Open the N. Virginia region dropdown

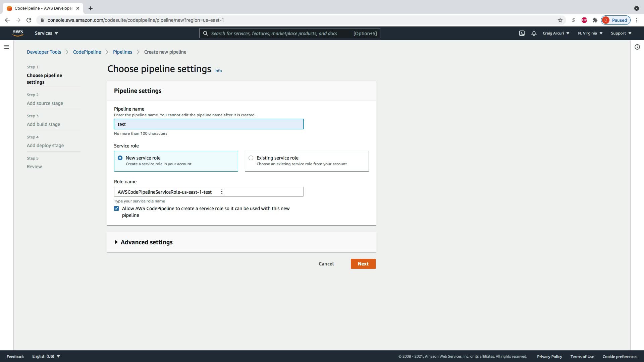point(590,33)
